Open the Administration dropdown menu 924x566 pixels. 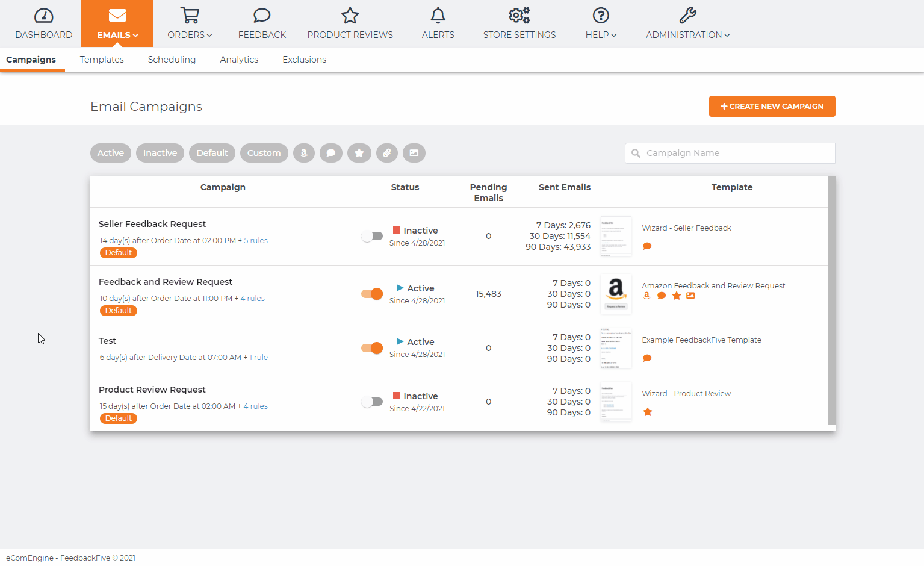687,23
